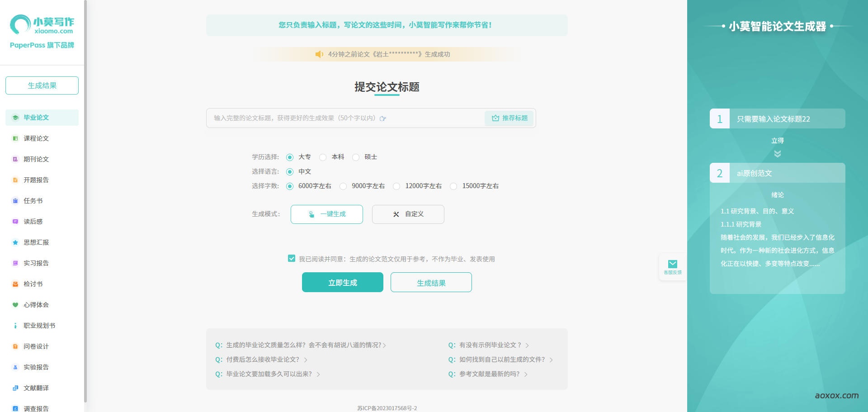The height and width of the screenshot is (412, 868).
Task: Choose the 12000字左右 word count option
Action: pyautogui.click(x=396, y=186)
